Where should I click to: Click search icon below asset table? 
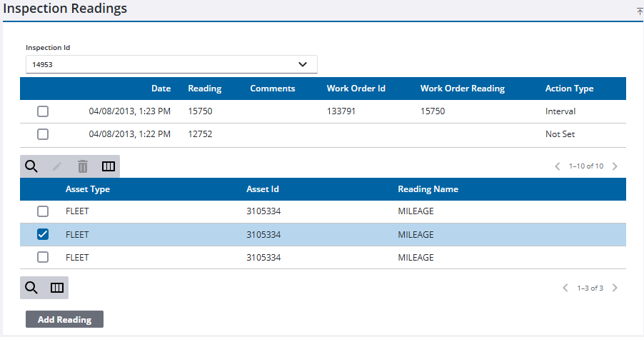(31, 287)
